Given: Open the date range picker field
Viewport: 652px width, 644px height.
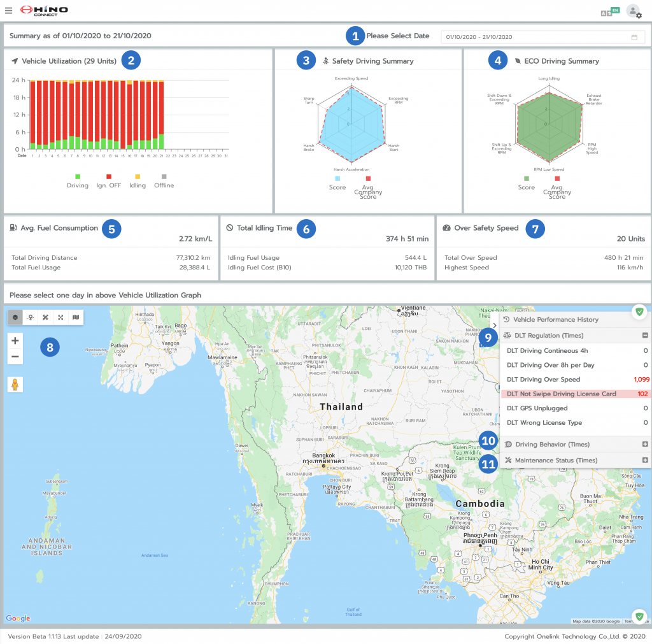Looking at the screenshot, I should (542, 37).
